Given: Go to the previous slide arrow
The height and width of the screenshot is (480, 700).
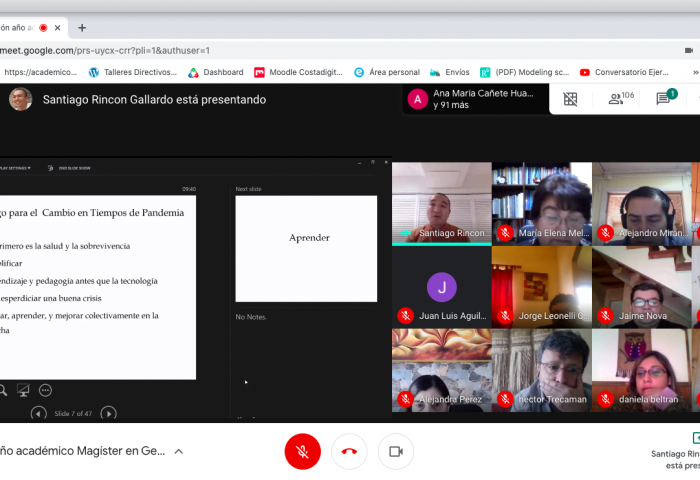Looking at the screenshot, I should click(x=38, y=413).
